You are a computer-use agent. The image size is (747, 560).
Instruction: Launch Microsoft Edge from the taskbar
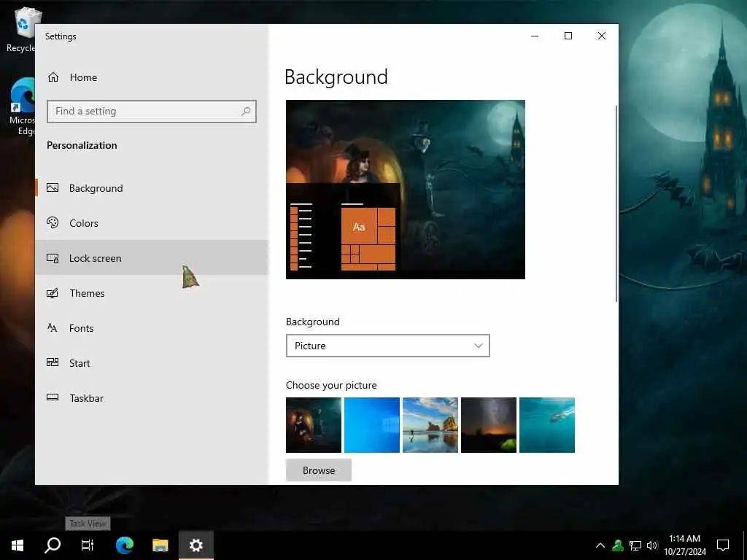tap(125, 545)
